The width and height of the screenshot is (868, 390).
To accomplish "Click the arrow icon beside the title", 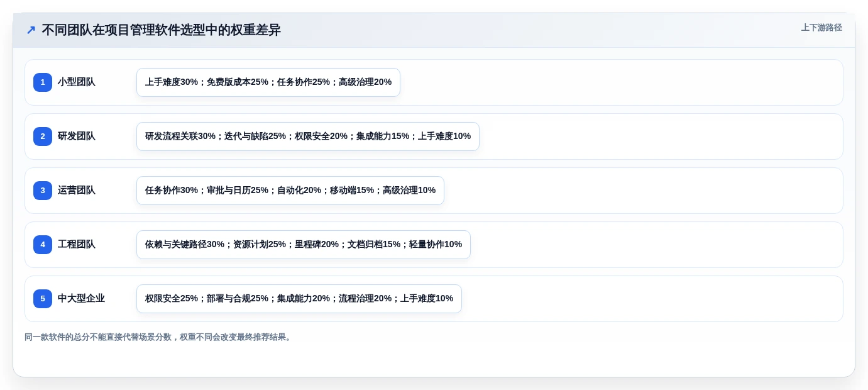I will 31,30.
